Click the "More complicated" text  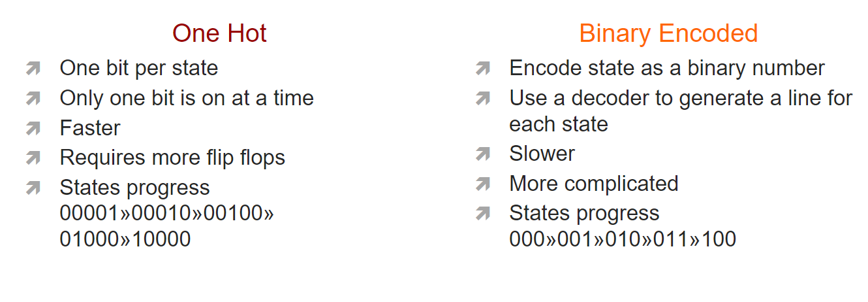tap(594, 184)
